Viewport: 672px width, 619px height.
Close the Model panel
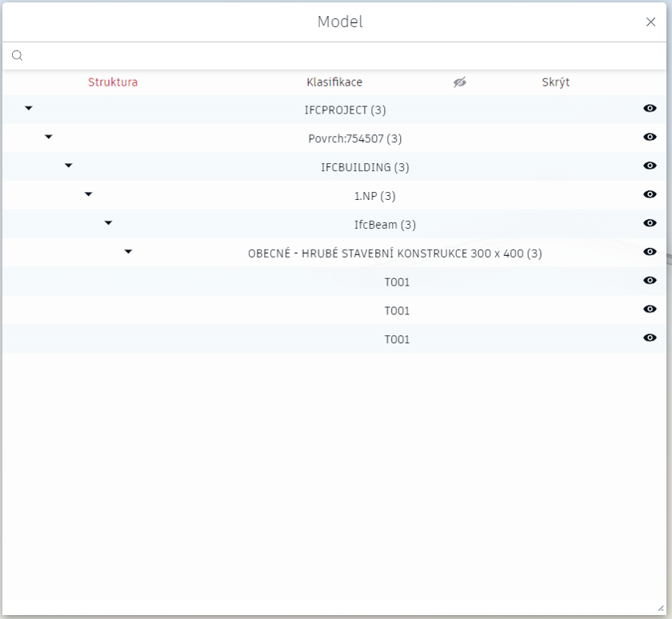coord(650,22)
